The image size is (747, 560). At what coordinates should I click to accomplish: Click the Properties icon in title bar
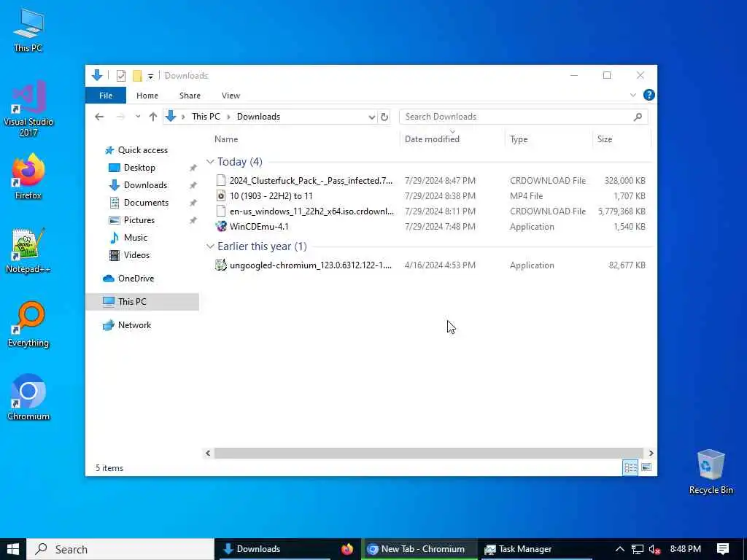pos(121,76)
